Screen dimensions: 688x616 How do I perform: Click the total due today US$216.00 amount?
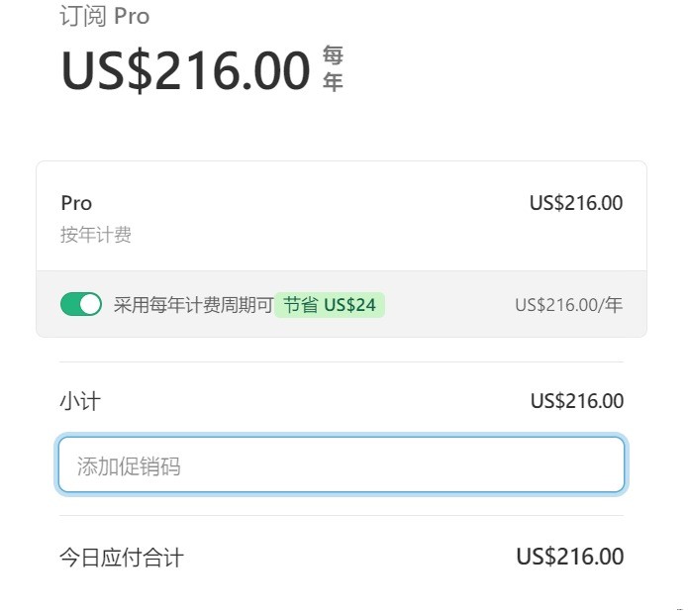(x=569, y=557)
